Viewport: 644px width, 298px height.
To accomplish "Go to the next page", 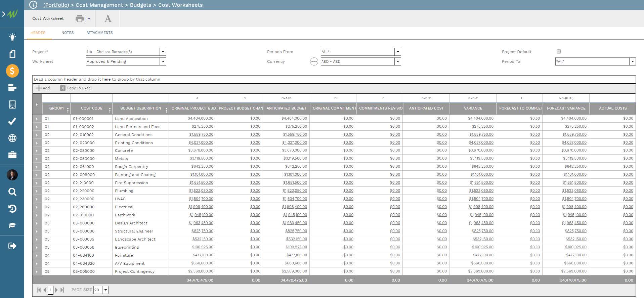I will (x=56, y=290).
